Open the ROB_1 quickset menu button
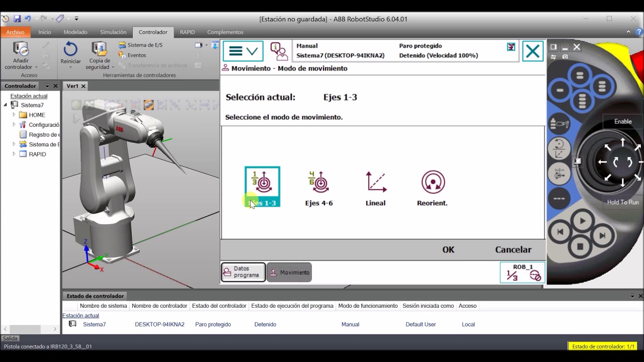 pos(522,273)
